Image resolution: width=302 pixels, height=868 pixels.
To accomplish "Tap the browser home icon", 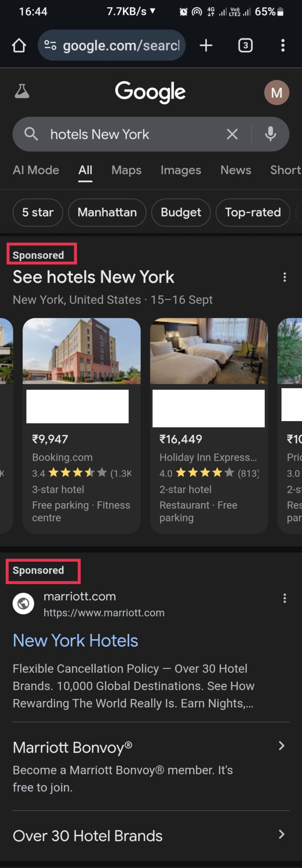I will [19, 45].
